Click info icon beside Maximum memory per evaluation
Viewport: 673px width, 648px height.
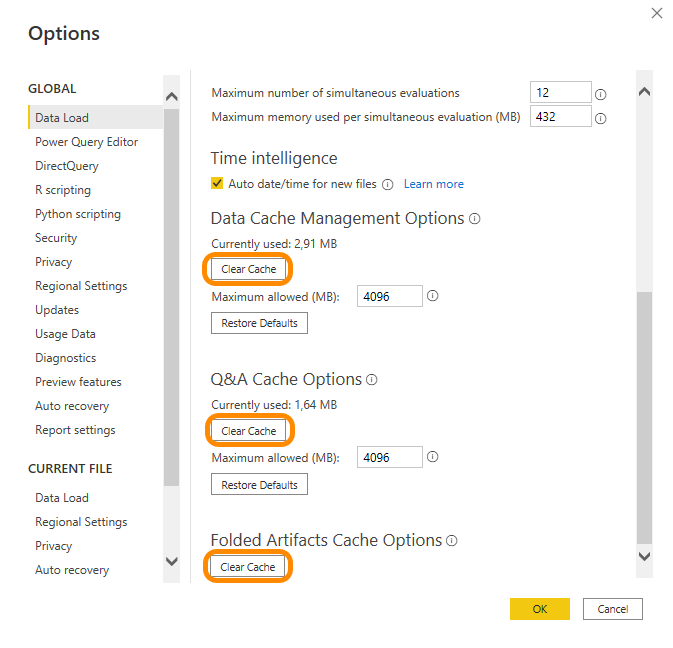click(601, 118)
